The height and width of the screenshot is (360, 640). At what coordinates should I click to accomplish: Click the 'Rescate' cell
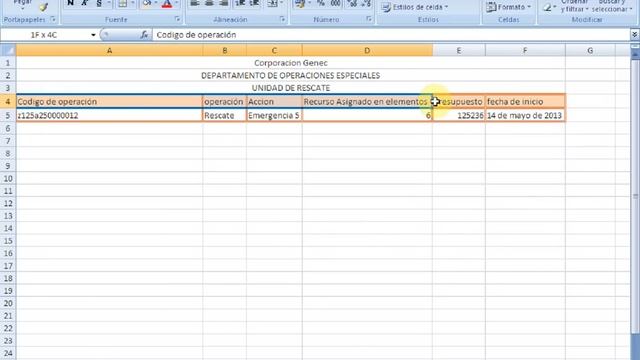[x=224, y=116]
